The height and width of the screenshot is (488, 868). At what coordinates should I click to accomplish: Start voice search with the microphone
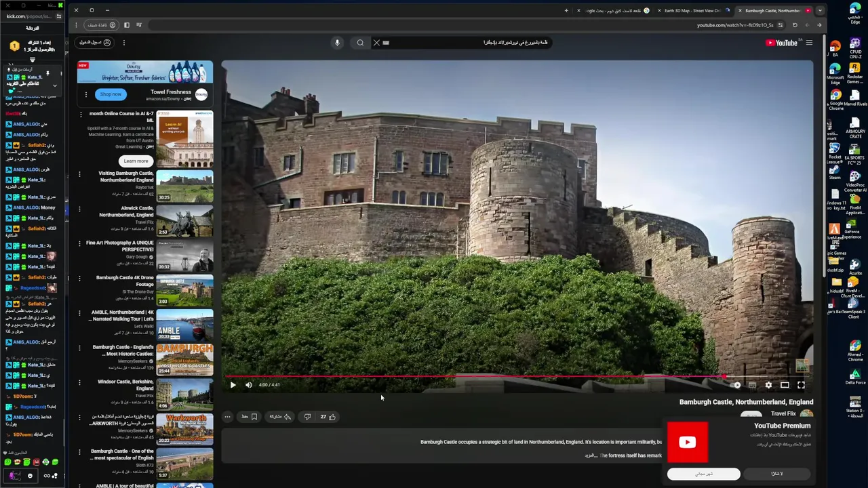(x=337, y=43)
